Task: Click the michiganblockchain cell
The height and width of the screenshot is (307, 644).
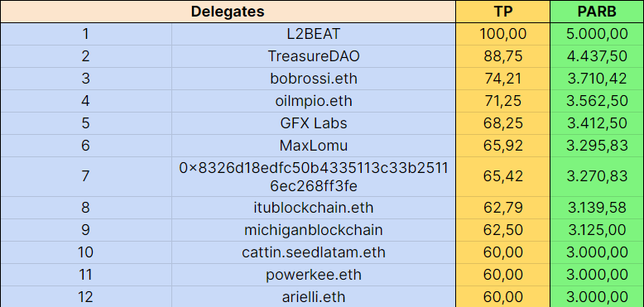Action: pos(314,230)
